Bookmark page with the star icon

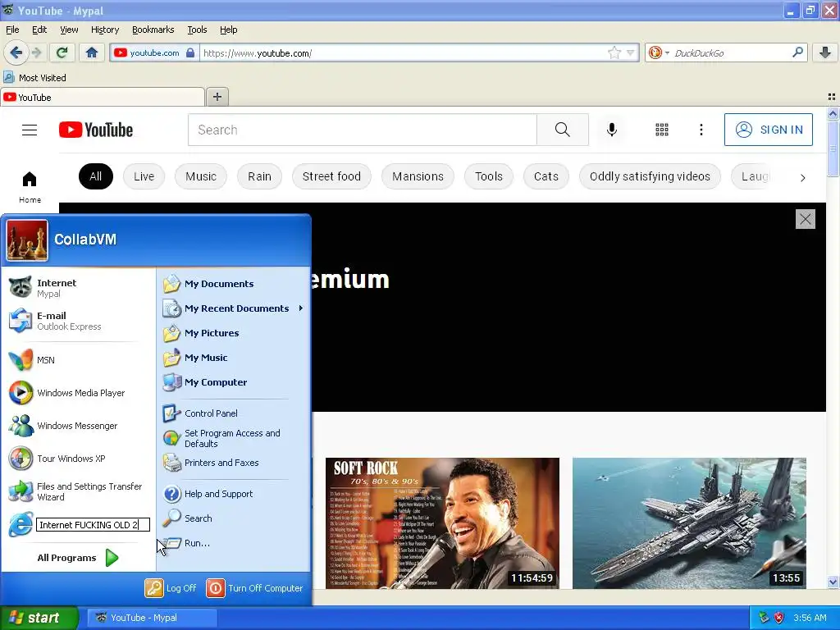click(614, 52)
